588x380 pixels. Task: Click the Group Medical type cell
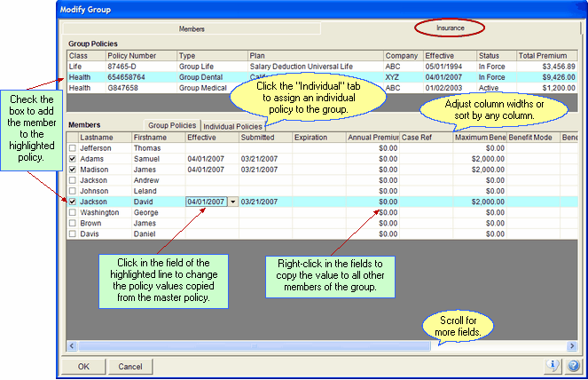tap(202, 88)
